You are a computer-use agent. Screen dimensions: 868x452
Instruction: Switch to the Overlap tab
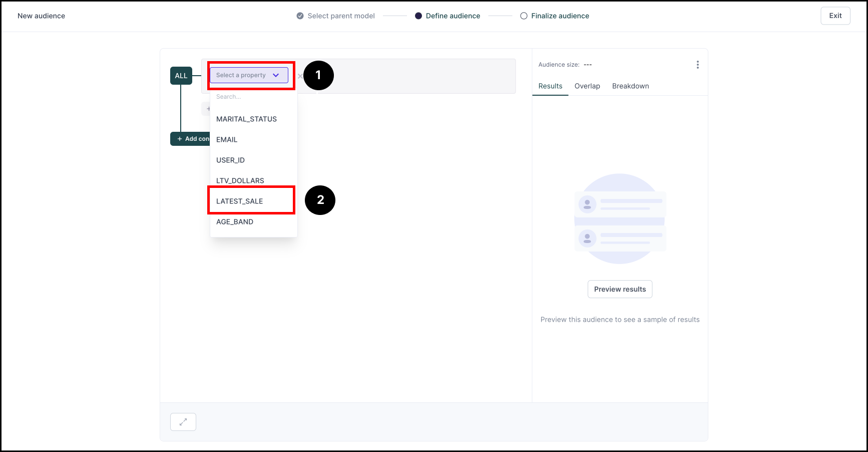click(x=587, y=86)
